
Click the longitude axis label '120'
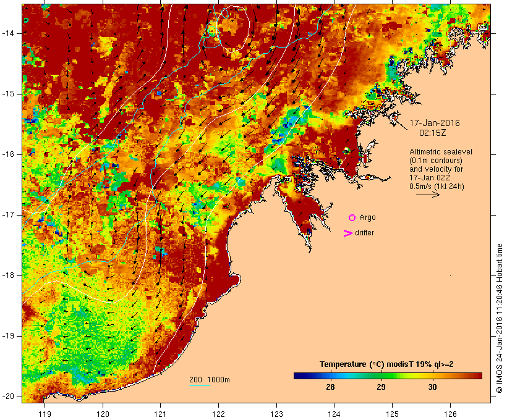coord(103,414)
